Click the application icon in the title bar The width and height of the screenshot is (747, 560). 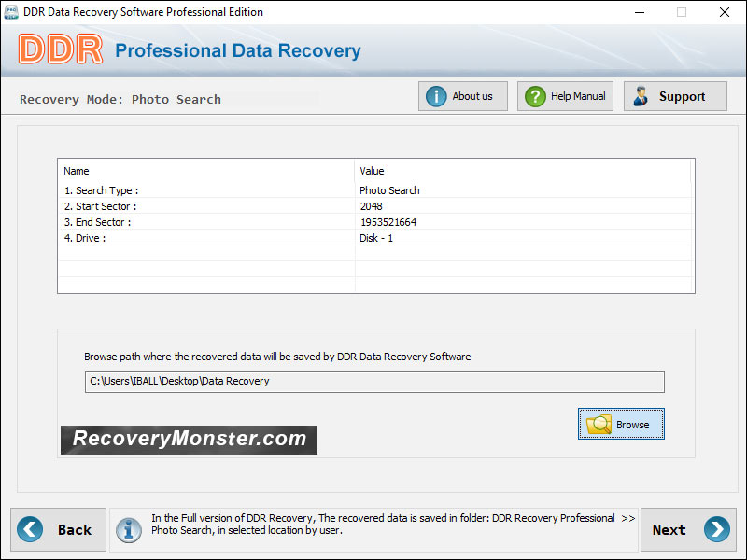point(10,12)
